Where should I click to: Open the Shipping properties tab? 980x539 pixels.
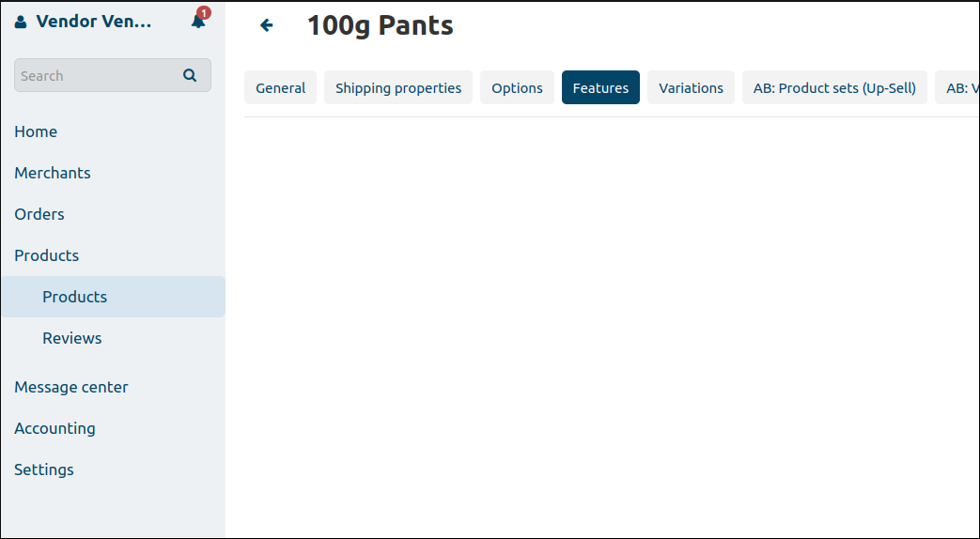398,88
